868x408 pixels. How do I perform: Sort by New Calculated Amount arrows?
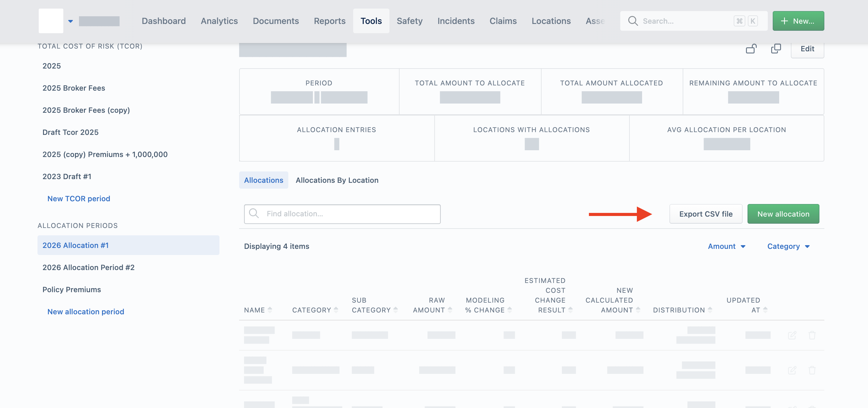(x=637, y=310)
